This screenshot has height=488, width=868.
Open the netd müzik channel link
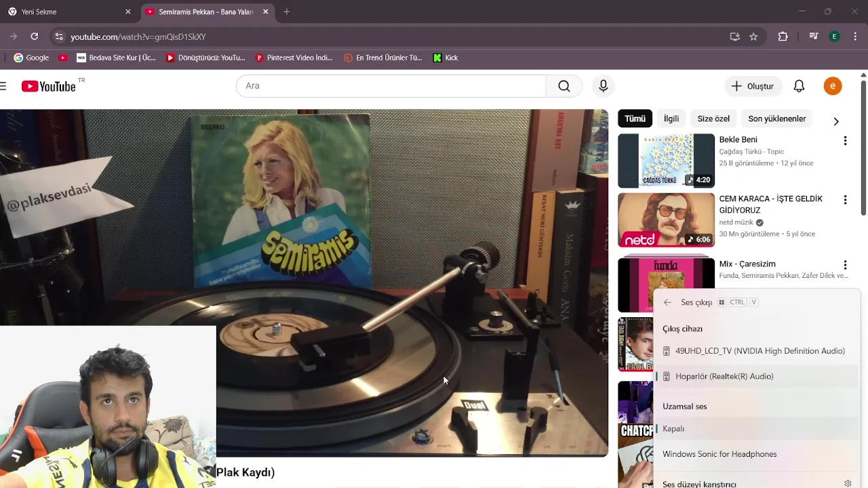point(736,222)
